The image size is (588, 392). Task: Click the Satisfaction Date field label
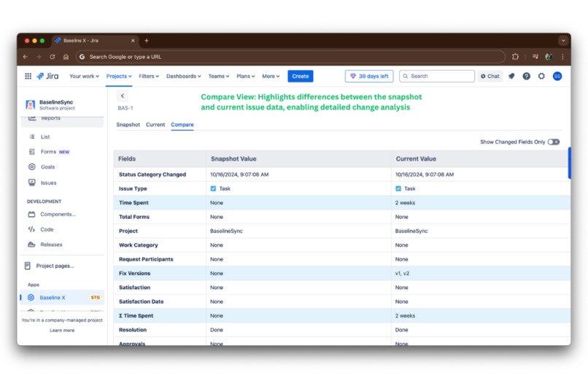click(x=141, y=301)
